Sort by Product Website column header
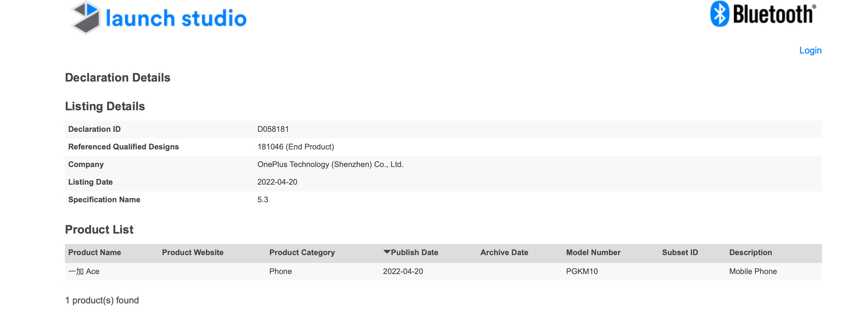This screenshot has height=336, width=868. 193,252
